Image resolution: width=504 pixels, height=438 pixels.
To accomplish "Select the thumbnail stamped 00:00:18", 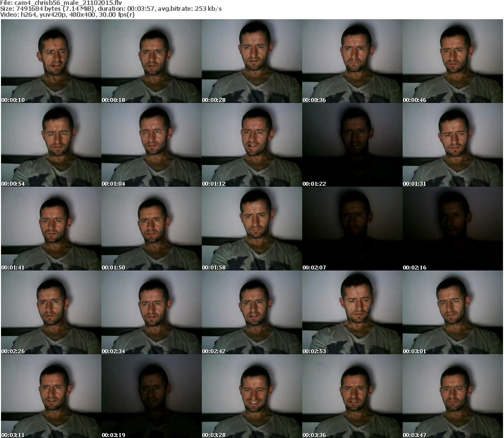I will click(x=152, y=61).
